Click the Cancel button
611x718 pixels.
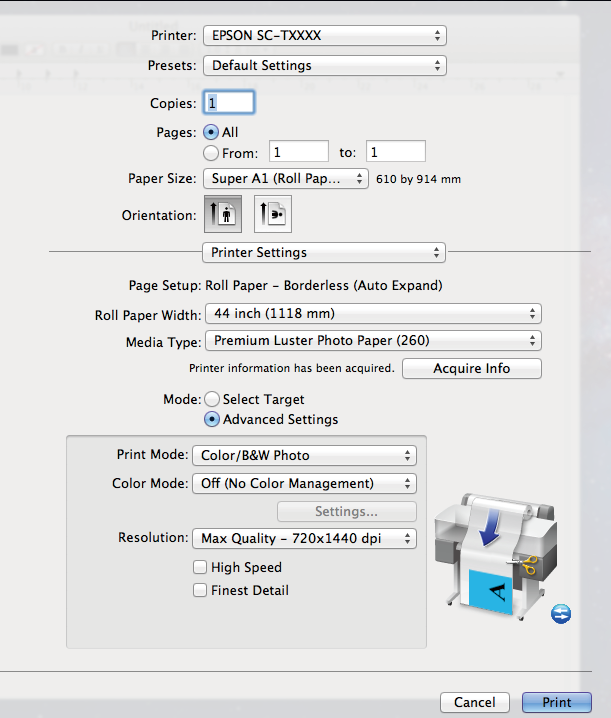475,702
